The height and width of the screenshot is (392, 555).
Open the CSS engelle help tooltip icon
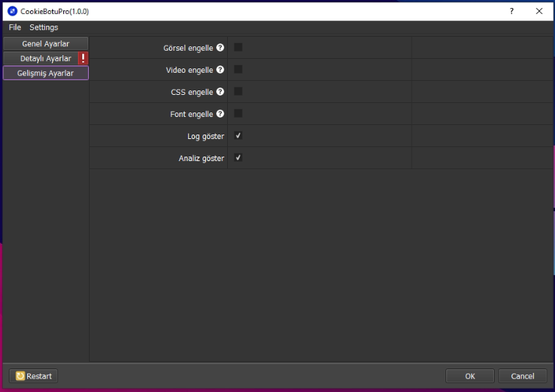(220, 92)
